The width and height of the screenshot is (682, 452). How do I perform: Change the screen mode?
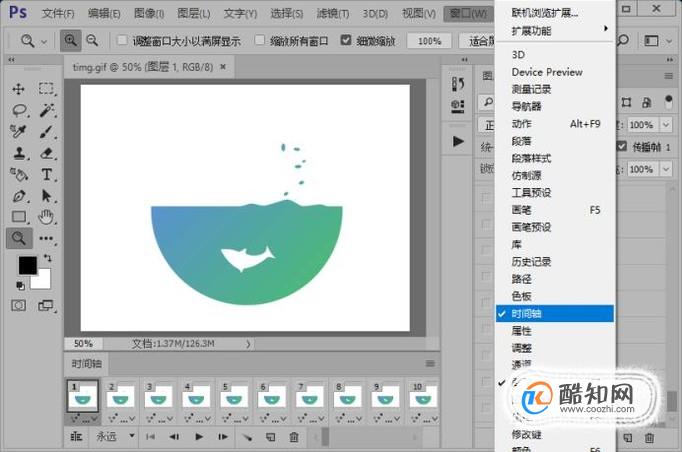[45, 305]
